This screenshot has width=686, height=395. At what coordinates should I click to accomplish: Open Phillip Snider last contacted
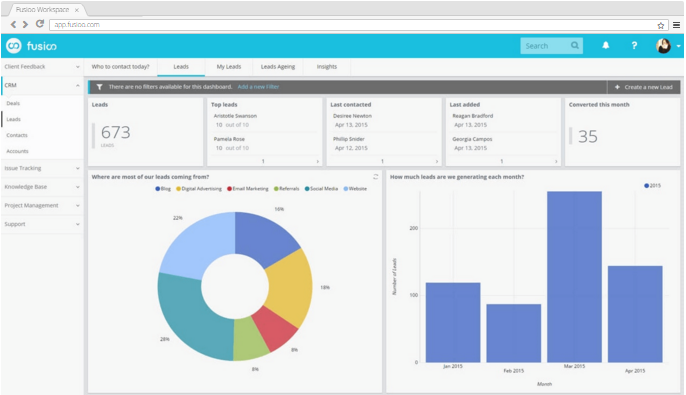(x=349, y=139)
